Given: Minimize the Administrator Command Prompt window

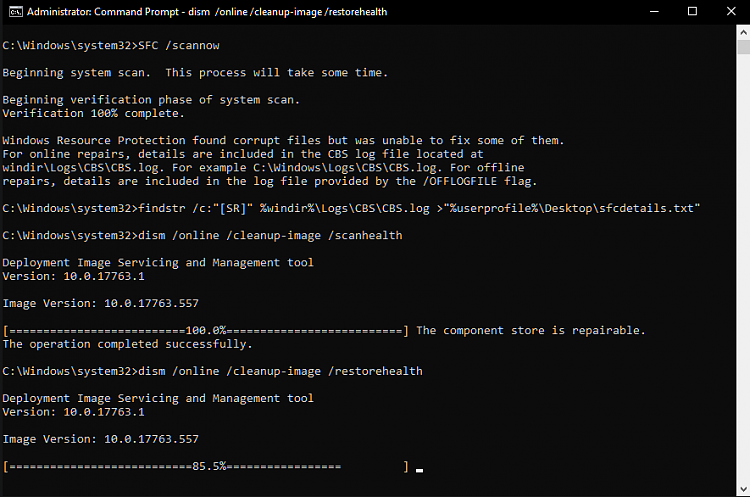Looking at the screenshot, I should 654,11.
